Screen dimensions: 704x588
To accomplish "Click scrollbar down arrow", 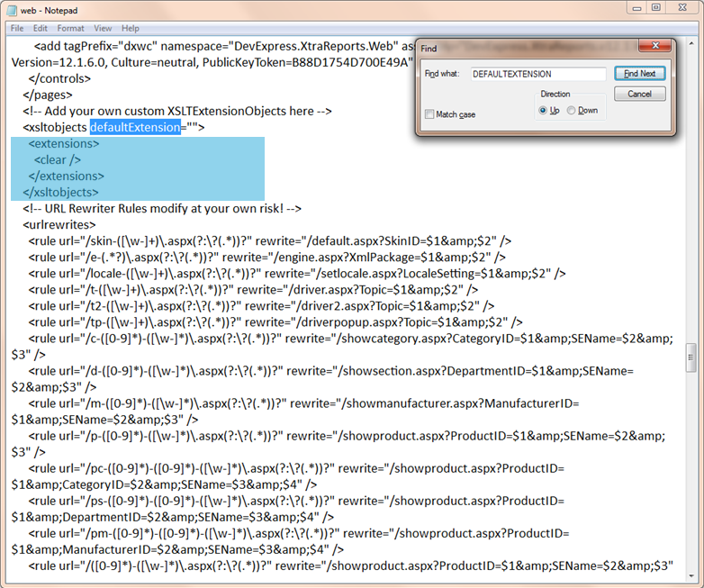I will click(x=691, y=576).
